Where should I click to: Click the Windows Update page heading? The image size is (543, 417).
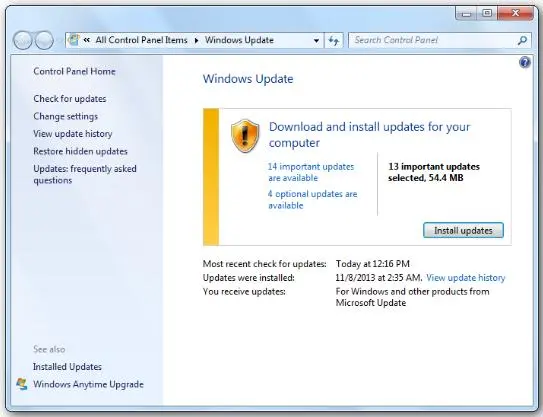(x=248, y=79)
